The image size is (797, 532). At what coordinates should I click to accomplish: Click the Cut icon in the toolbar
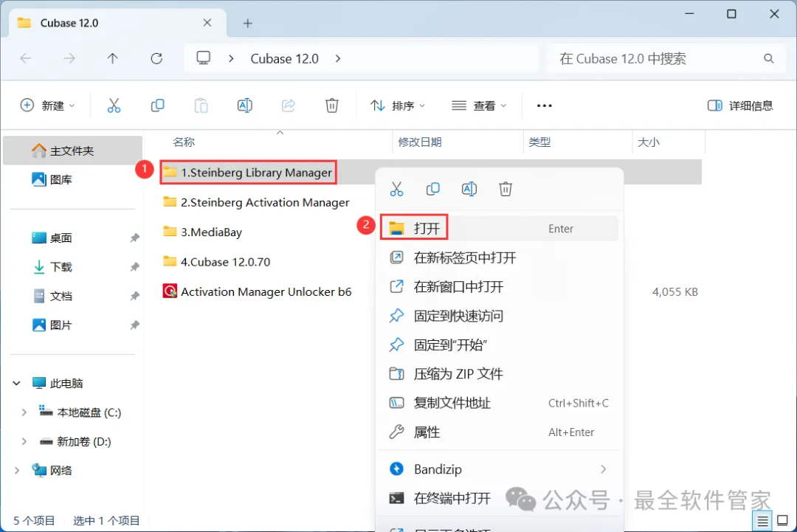(x=114, y=106)
